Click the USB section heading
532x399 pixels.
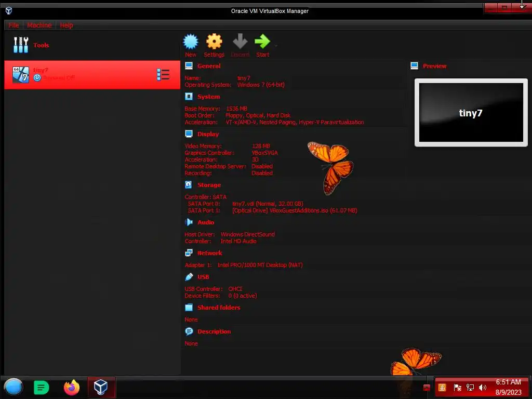[203, 277]
